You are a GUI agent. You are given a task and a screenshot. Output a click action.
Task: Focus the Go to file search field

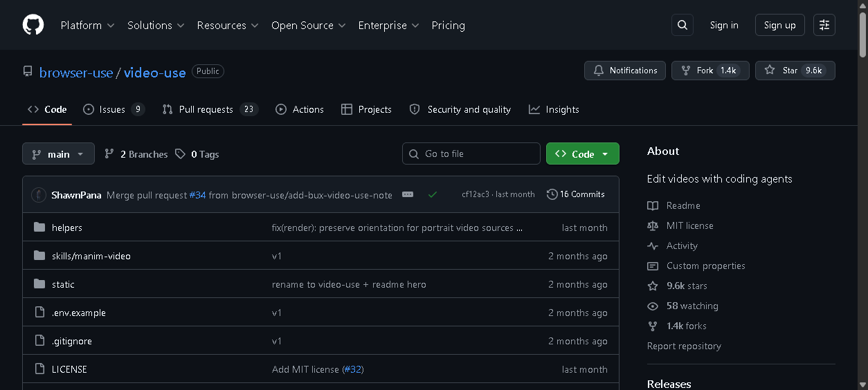(471, 154)
